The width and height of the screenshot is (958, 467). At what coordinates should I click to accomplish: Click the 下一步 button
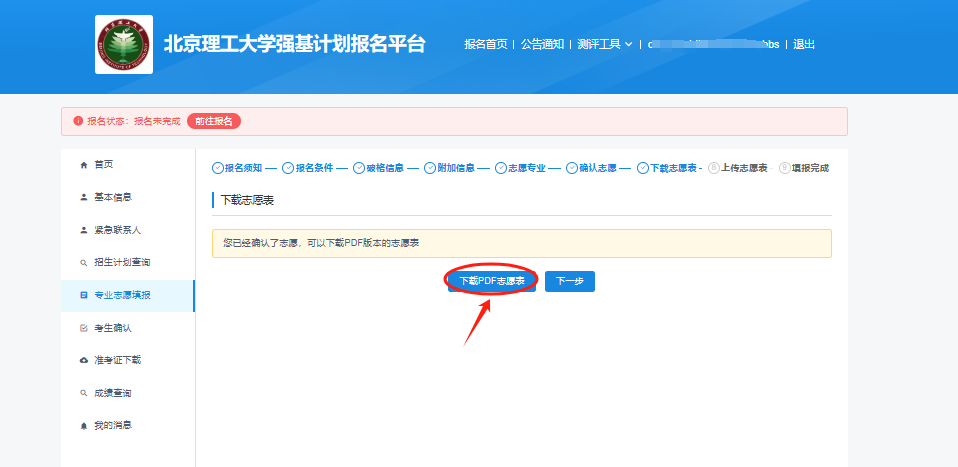pyautogui.click(x=569, y=281)
